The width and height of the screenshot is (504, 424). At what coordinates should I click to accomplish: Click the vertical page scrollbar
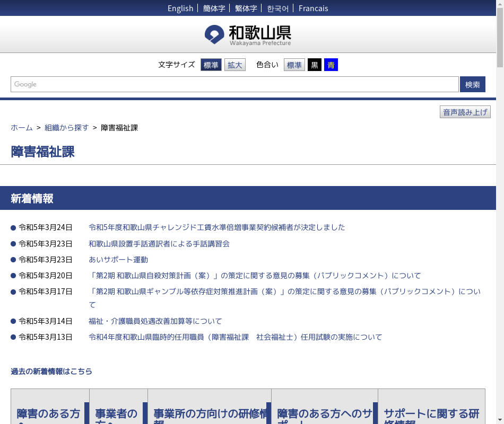pos(500,212)
